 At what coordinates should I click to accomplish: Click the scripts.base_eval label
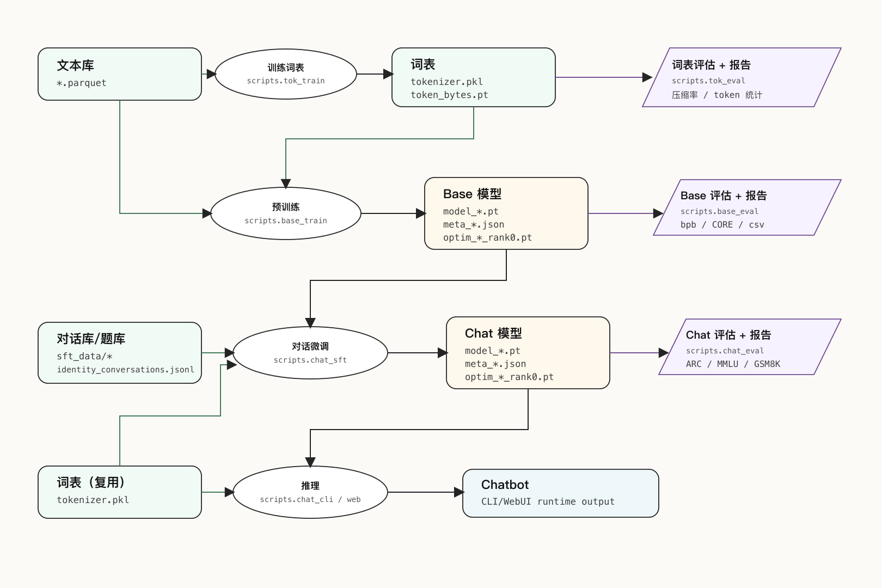719,211
